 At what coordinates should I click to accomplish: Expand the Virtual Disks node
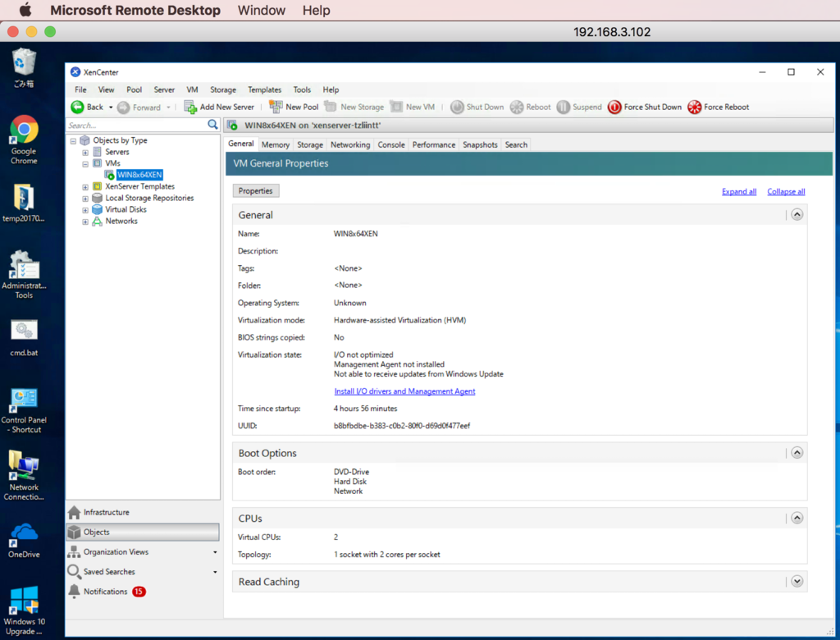click(x=85, y=210)
